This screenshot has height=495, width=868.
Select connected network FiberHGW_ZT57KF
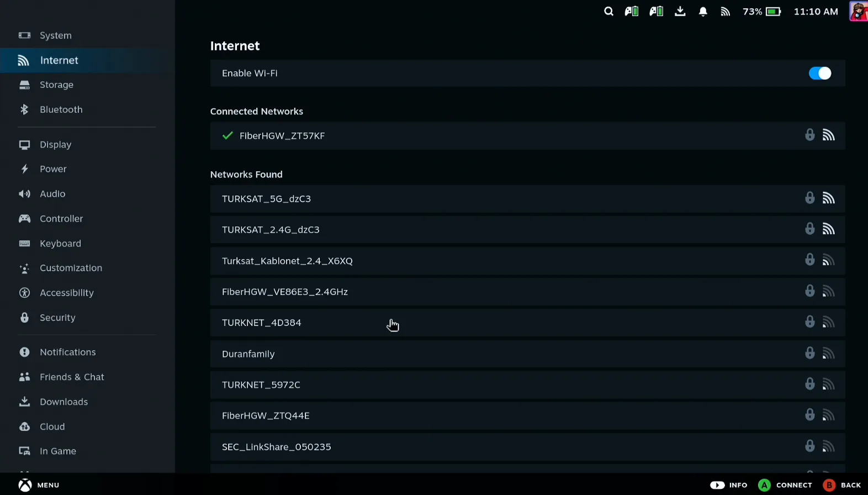pos(527,136)
